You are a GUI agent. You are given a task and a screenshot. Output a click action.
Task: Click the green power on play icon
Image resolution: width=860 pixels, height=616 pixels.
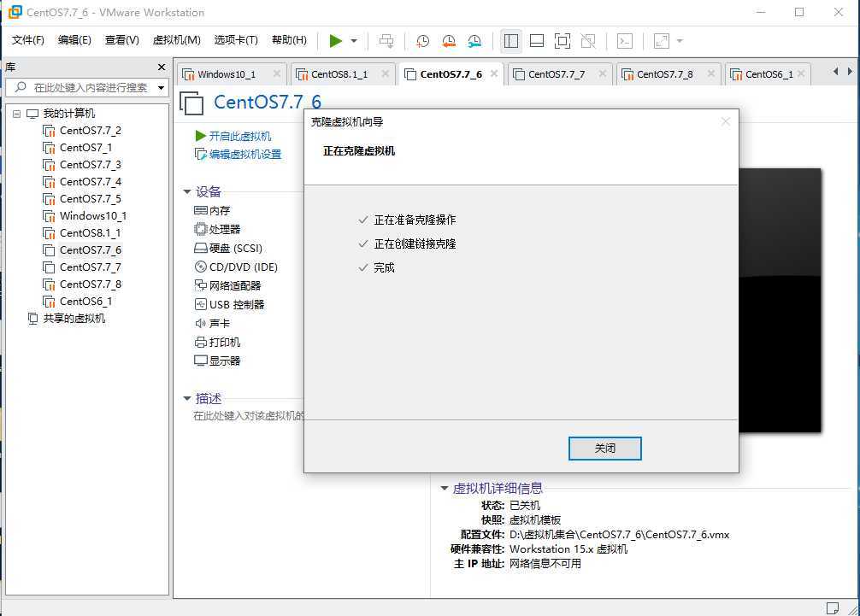(336, 41)
